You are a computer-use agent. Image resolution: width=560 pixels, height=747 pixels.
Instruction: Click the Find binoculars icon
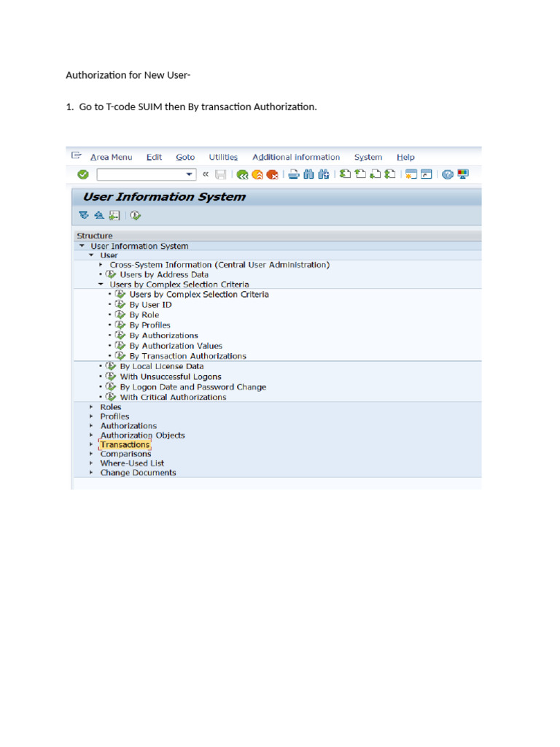tap(308, 175)
